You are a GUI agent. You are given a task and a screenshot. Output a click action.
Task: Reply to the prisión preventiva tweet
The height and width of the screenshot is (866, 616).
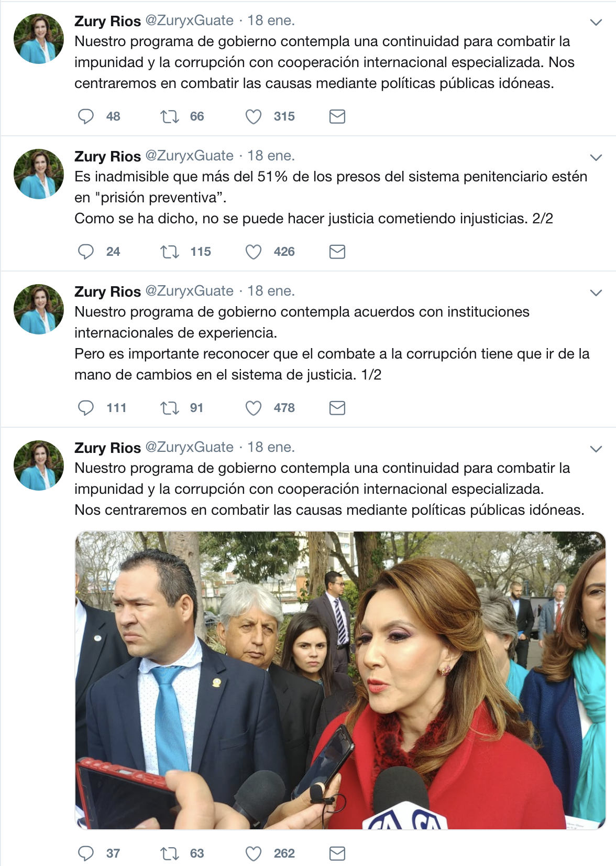click(x=86, y=252)
